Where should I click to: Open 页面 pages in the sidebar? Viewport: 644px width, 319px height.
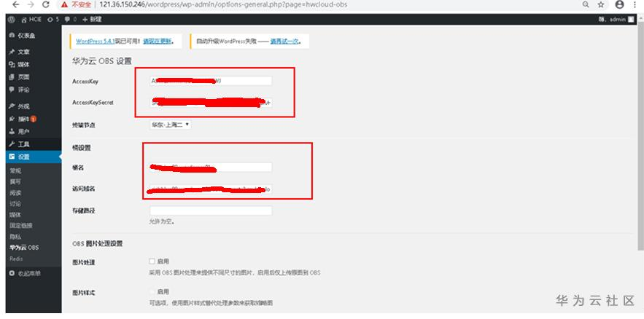tap(34, 77)
